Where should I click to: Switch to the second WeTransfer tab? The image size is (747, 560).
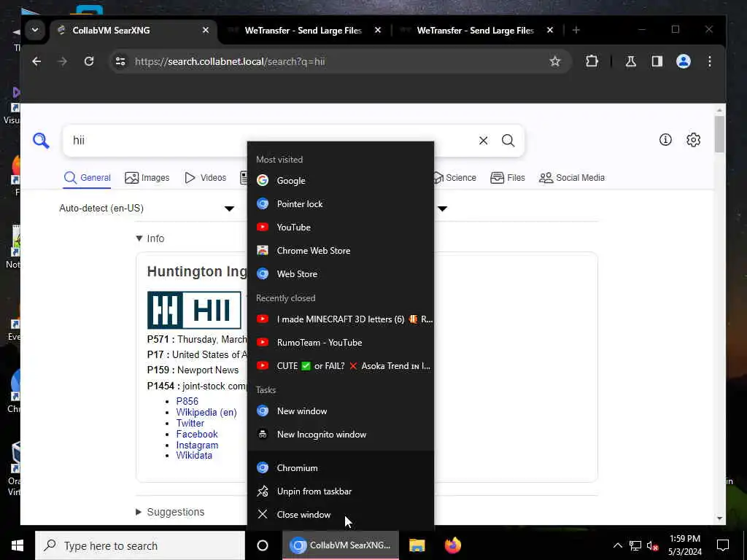[x=475, y=31]
